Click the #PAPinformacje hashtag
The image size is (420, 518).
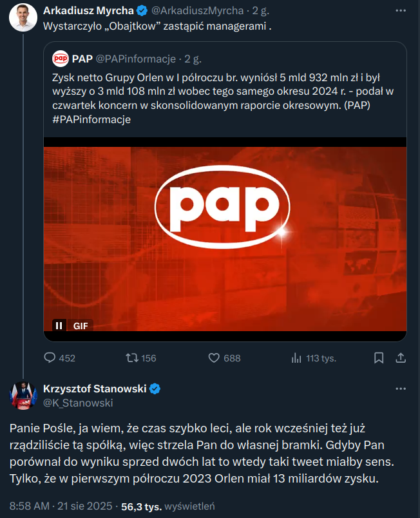coord(91,119)
